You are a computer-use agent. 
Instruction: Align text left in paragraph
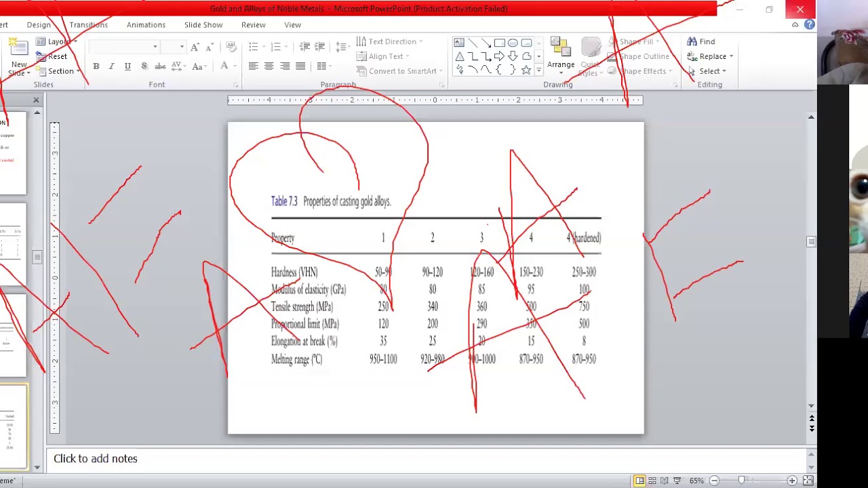(253, 66)
